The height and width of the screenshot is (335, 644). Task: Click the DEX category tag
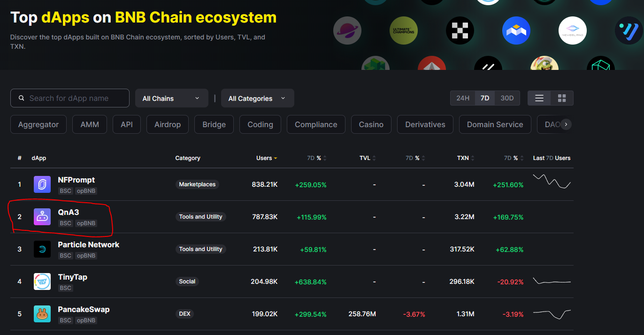click(185, 314)
